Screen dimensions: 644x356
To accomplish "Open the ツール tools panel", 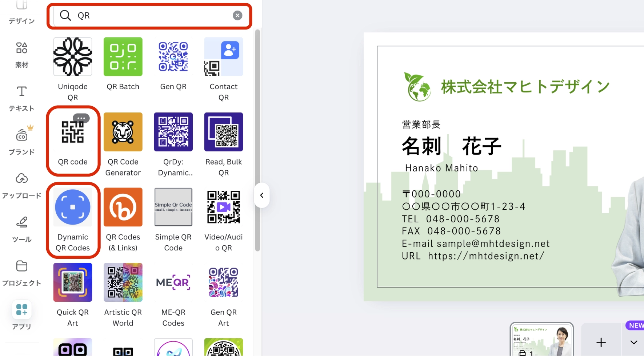I will coord(21,230).
